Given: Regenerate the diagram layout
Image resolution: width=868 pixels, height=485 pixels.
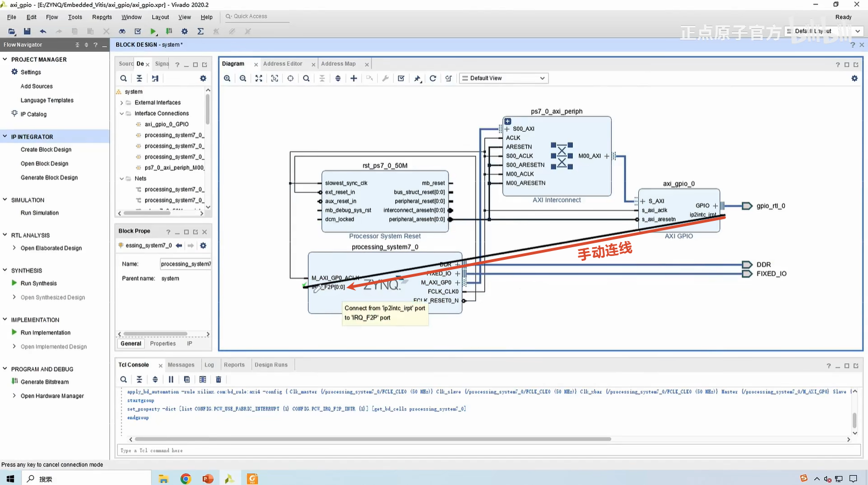Looking at the screenshot, I should point(433,78).
